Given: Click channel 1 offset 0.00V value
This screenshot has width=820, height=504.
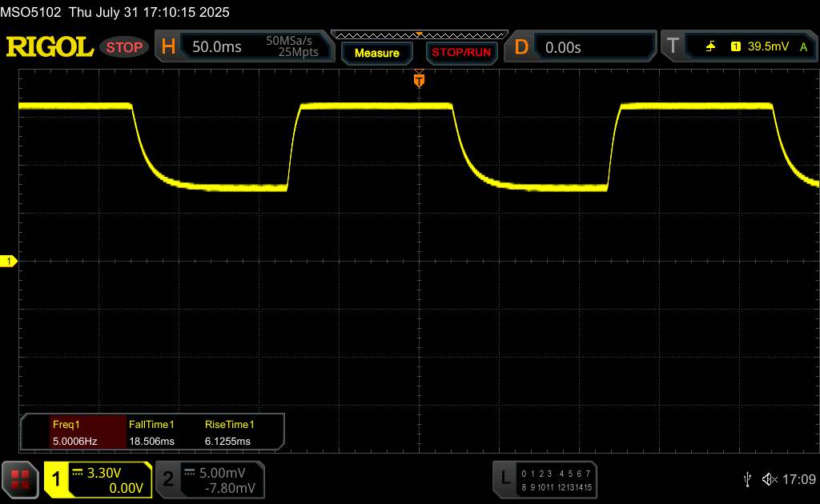Looking at the screenshot, I should tap(126, 488).
